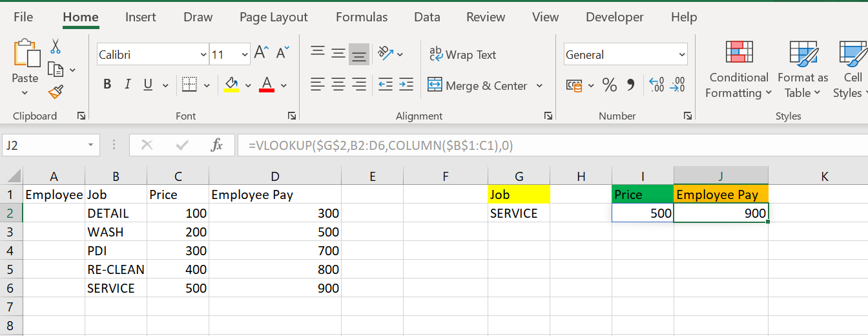Increase font size with large A
The image size is (868, 336).
pos(261,54)
